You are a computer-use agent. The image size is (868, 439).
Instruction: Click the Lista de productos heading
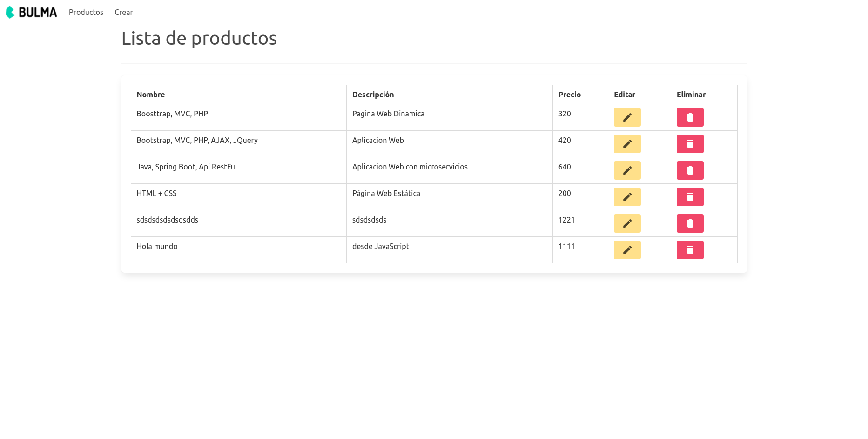[199, 38]
